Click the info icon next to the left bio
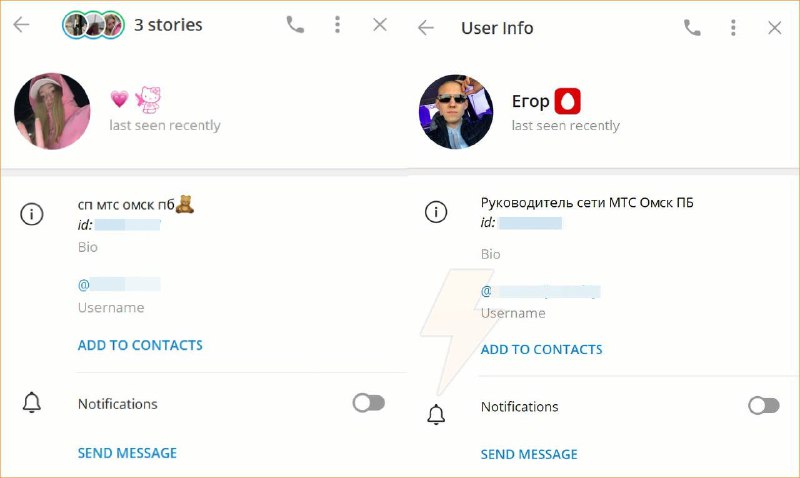Screen dimensions: 800x478 pyautogui.click(x=32, y=214)
